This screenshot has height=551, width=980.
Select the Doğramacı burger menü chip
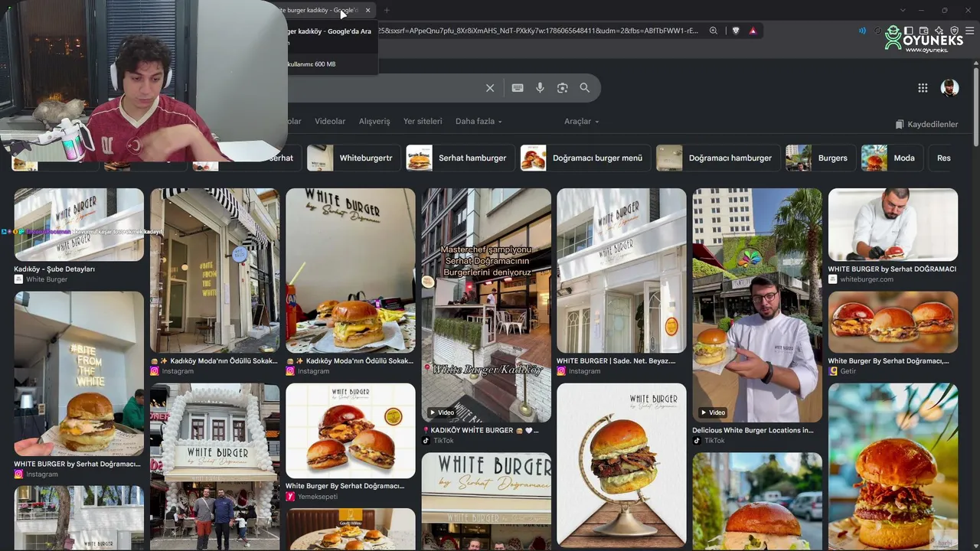click(x=585, y=158)
